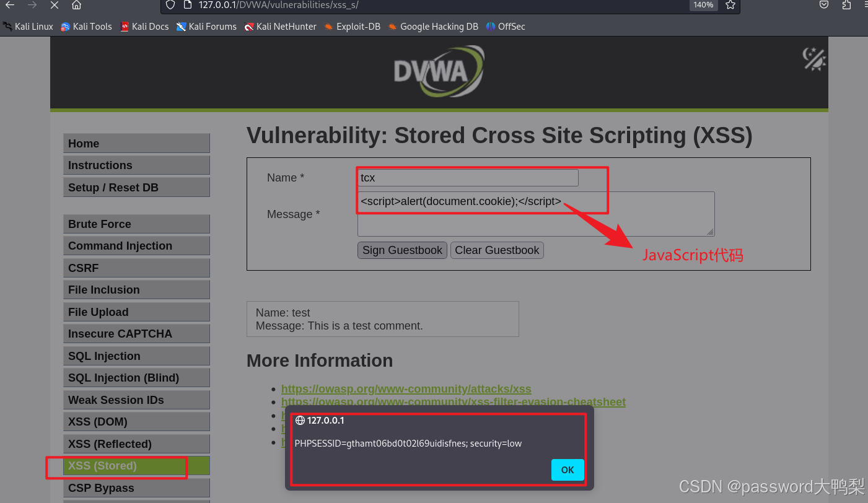868x503 pixels.
Task: Open the Kali Docs bookmark
Action: point(144,27)
